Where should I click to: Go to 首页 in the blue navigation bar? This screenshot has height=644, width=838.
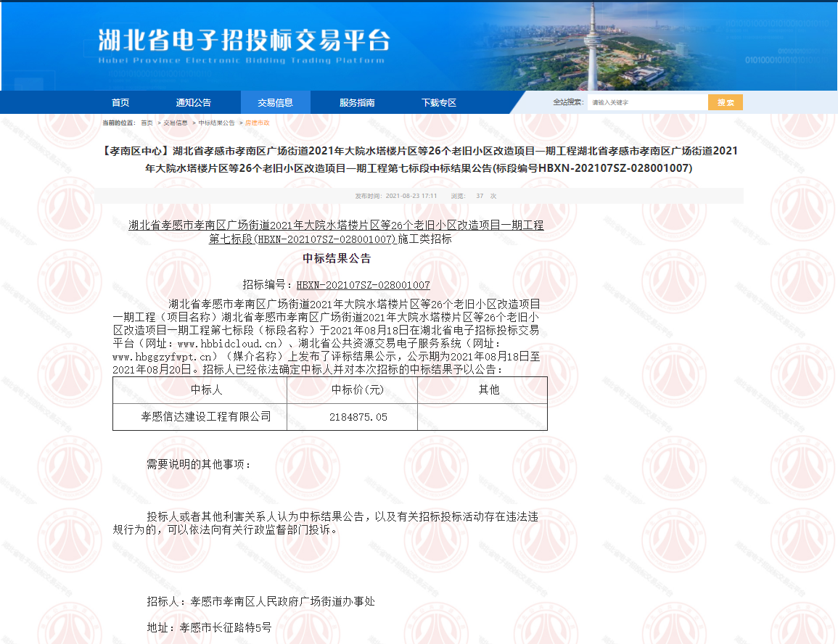coord(120,102)
